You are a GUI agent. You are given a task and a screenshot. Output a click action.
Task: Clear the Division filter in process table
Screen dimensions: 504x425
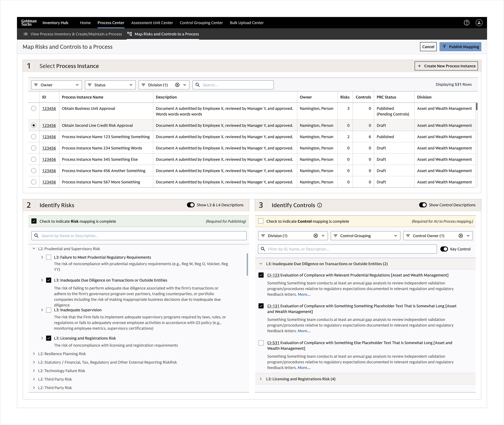coord(177,85)
